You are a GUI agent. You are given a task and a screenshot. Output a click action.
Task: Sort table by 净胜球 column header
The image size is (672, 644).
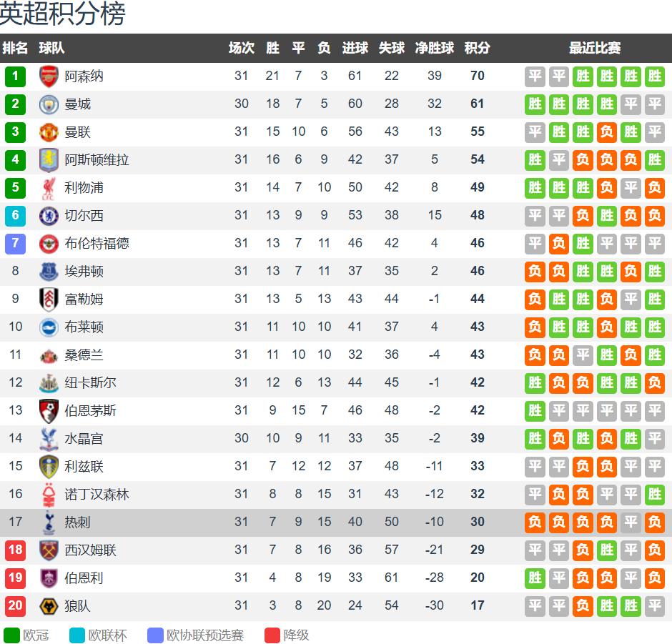[x=435, y=49]
